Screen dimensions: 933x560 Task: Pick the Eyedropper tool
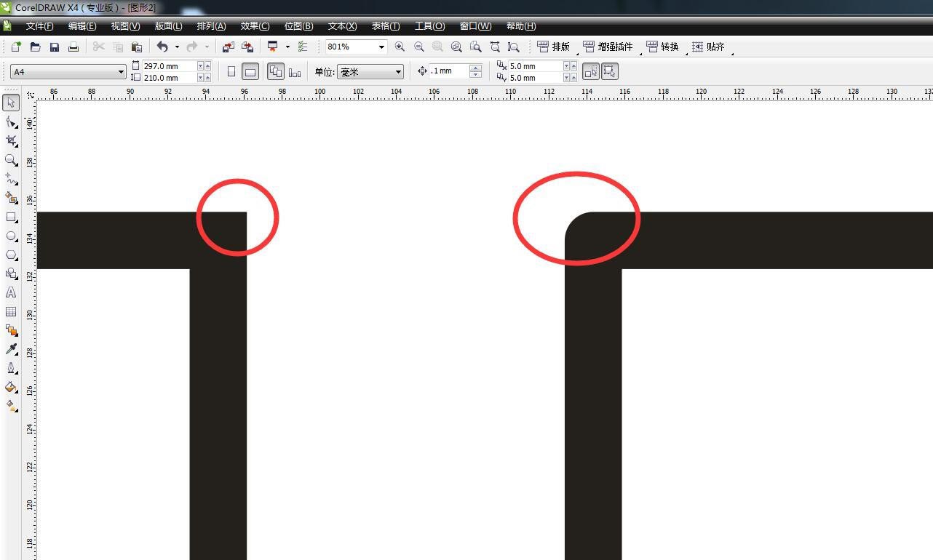point(11,349)
